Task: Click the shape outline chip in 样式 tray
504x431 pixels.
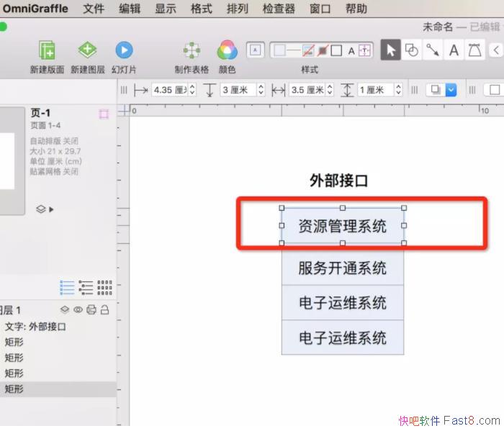Action: click(x=336, y=50)
